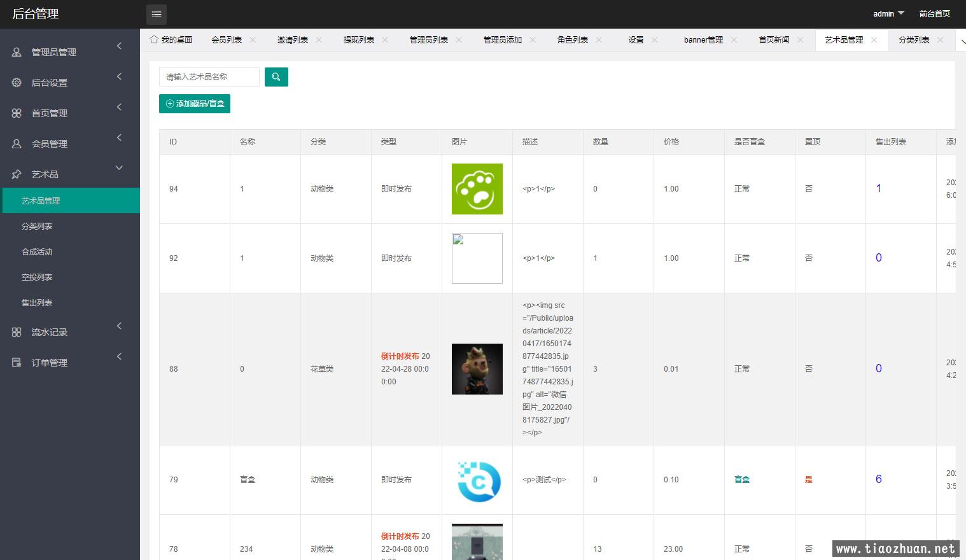Switch to the 会员列表 tab
This screenshot has height=560, width=966.
pos(227,40)
